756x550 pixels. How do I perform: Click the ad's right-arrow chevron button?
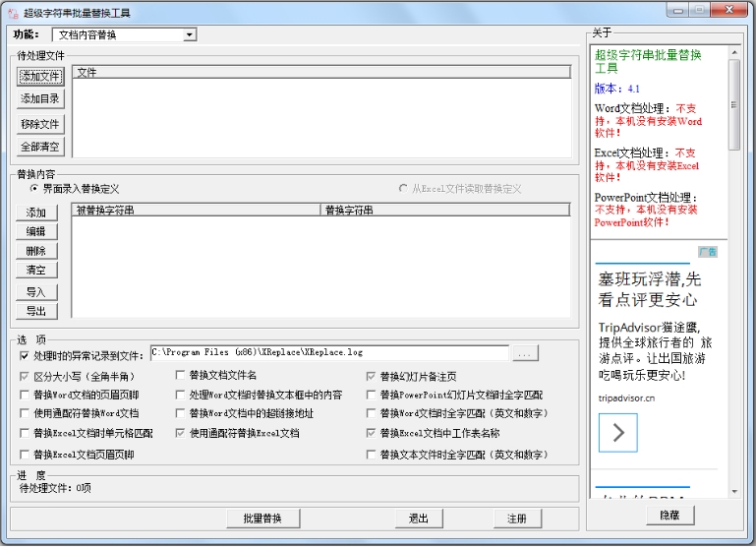click(x=618, y=433)
